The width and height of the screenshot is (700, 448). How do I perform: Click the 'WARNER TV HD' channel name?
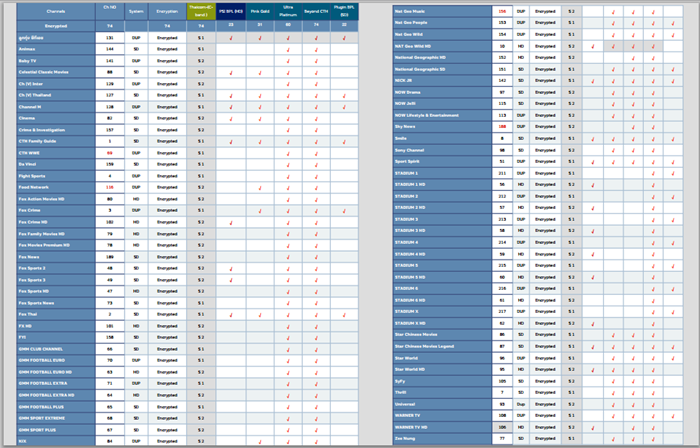coord(442,427)
